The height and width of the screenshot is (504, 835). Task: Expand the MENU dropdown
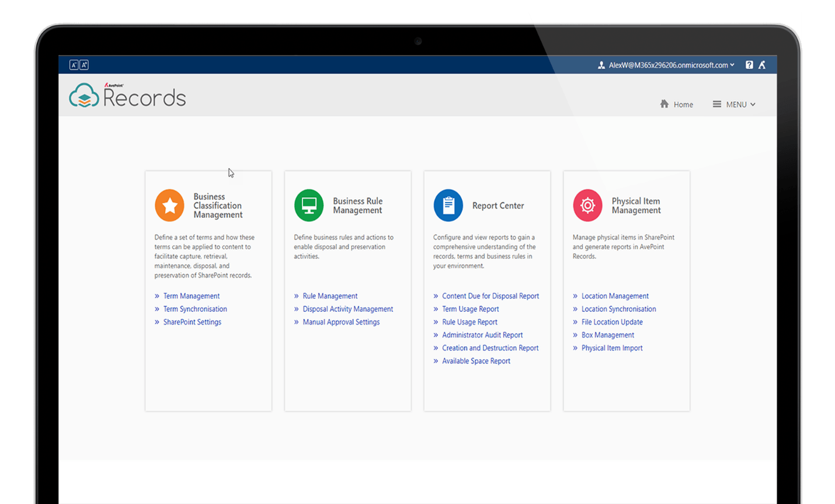(740, 105)
